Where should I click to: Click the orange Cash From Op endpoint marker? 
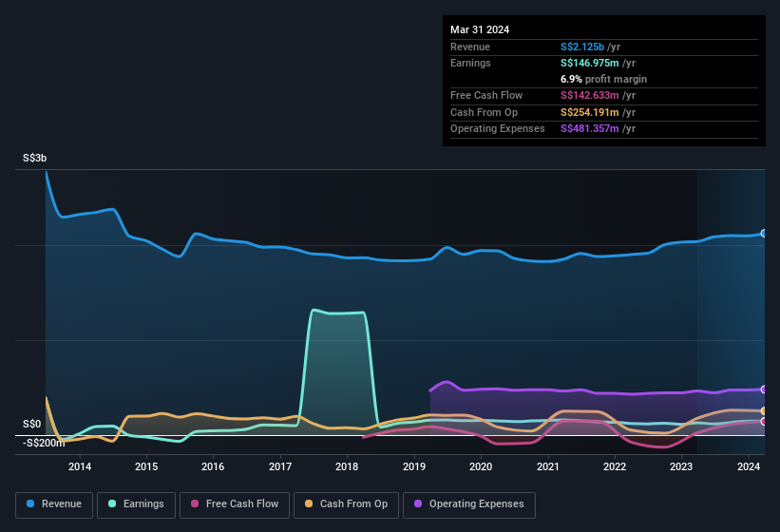(764, 410)
